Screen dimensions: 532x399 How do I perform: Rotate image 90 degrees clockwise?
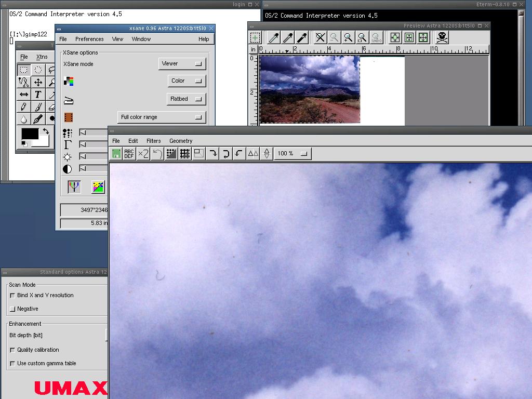click(214, 154)
